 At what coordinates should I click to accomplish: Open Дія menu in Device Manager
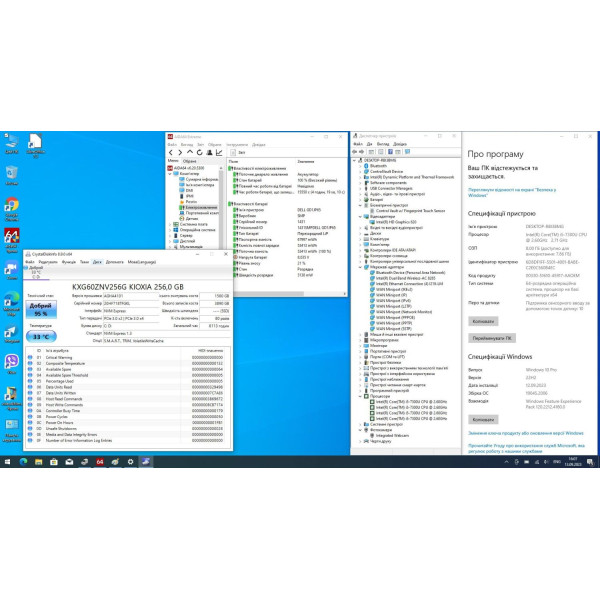click(x=369, y=144)
